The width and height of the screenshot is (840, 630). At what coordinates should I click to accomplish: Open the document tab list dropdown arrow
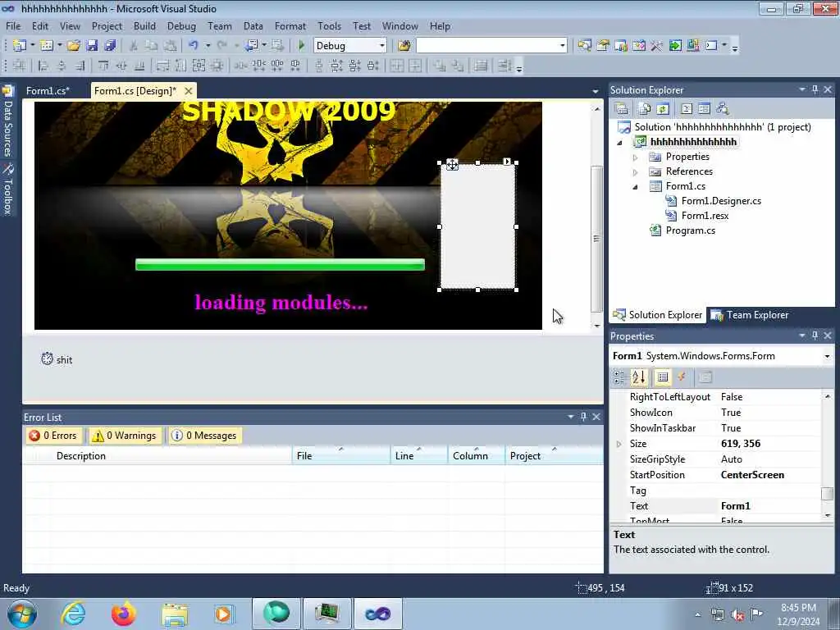(x=596, y=92)
